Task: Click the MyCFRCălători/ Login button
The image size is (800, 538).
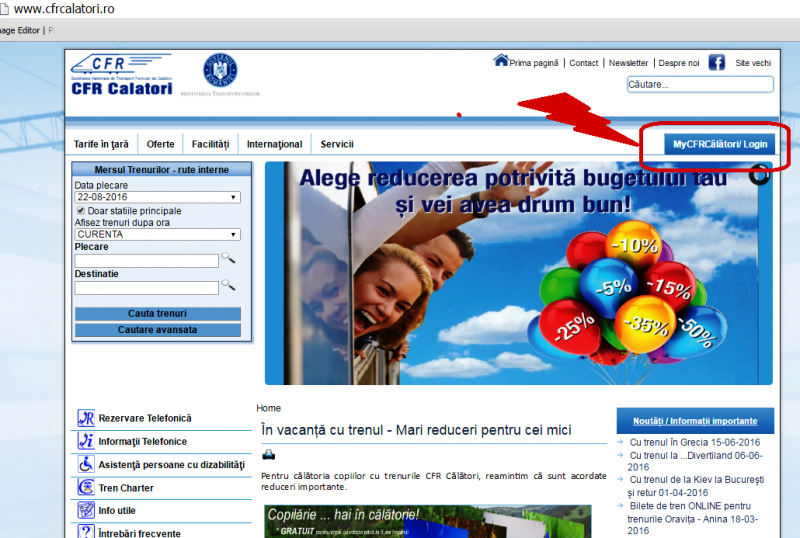Action: click(x=719, y=144)
